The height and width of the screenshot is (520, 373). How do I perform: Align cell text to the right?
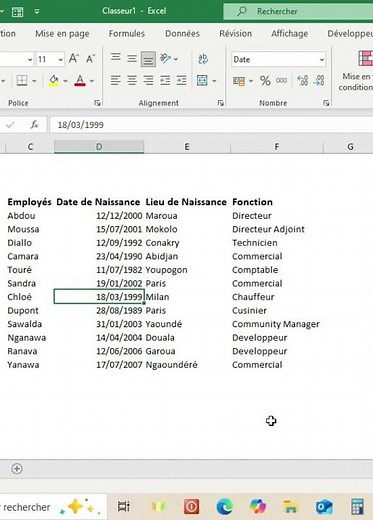click(x=148, y=80)
